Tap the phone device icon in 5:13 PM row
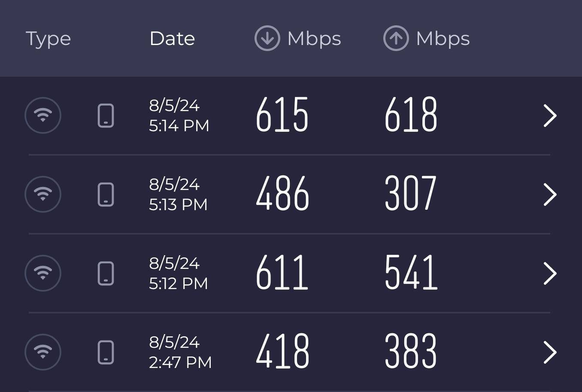The height and width of the screenshot is (392, 582). pos(106,194)
